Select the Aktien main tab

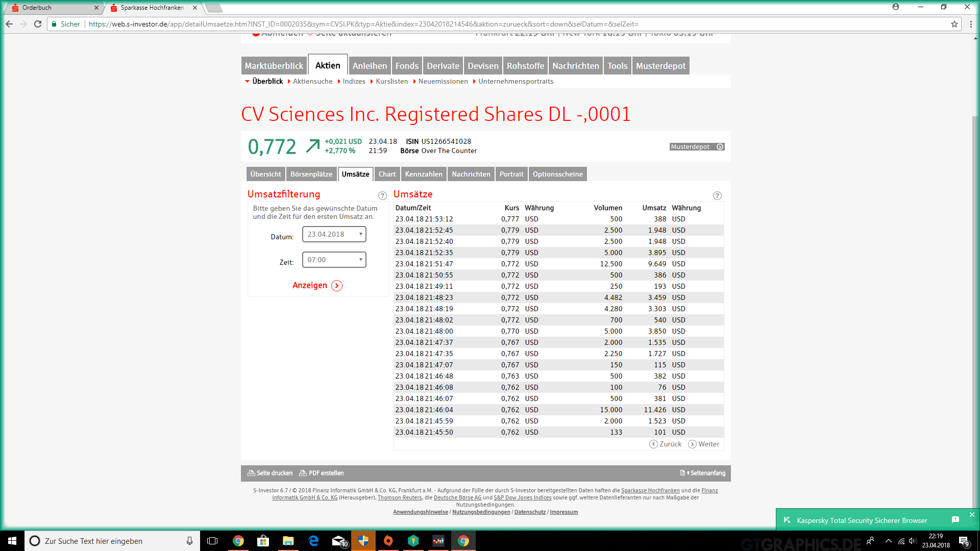coord(328,65)
